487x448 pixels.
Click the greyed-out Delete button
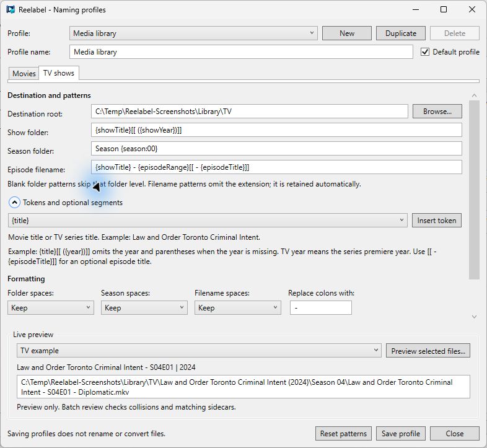click(x=454, y=33)
